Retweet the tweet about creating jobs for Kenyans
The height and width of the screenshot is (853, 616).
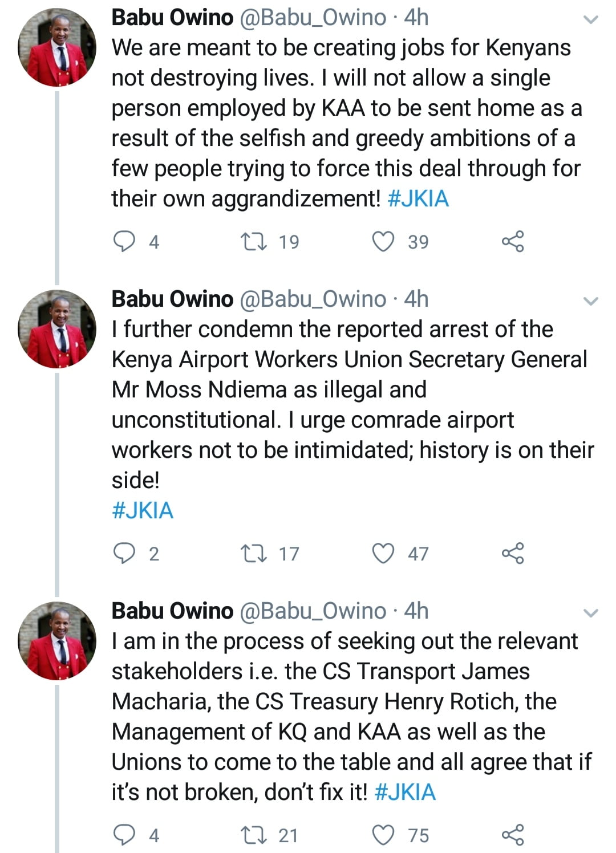254,242
